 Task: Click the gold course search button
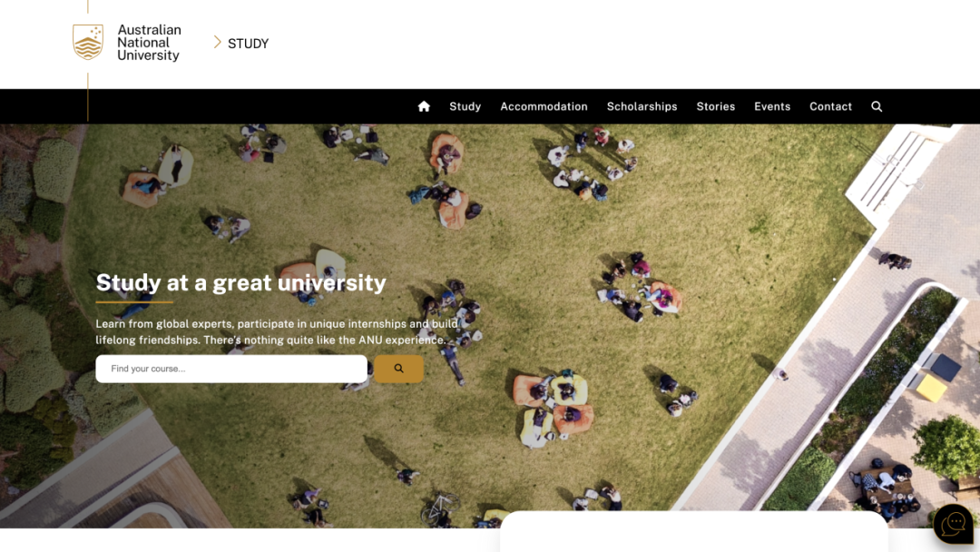point(398,369)
